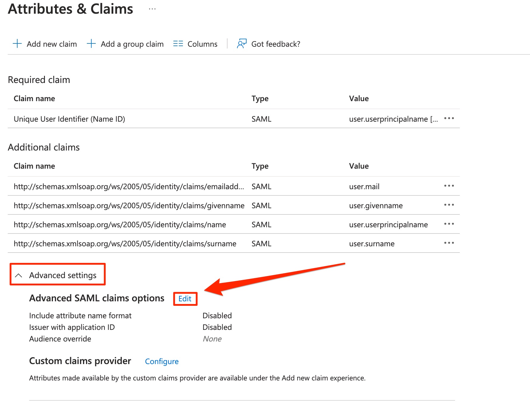Edit the Advanced SAML claims options
Viewport: 530px width, 420px height.
[185, 299]
